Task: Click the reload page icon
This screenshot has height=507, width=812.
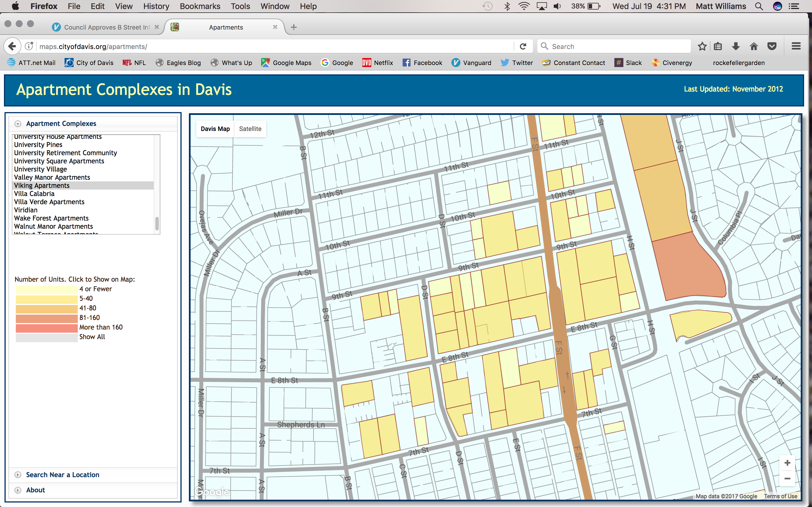Action: pyautogui.click(x=523, y=46)
